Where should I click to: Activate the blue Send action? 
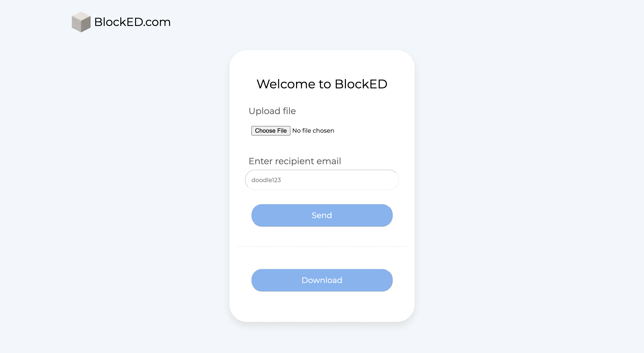tap(322, 215)
